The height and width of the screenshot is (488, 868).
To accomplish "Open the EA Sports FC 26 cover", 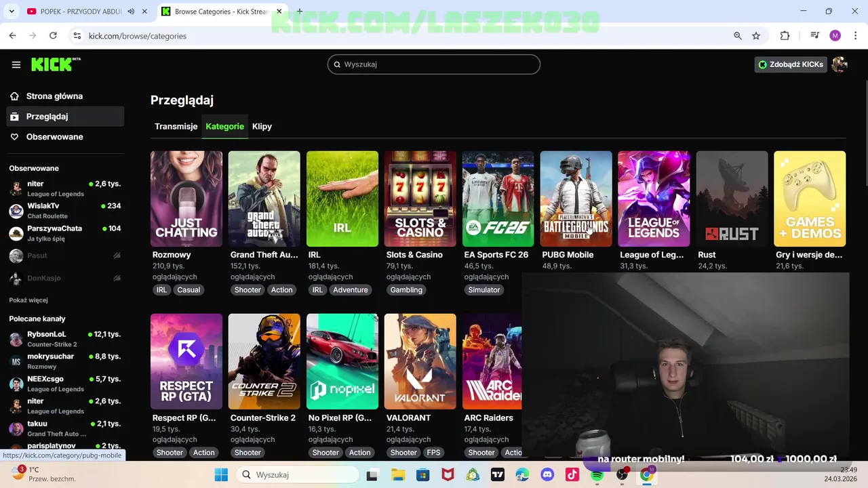I will (498, 199).
